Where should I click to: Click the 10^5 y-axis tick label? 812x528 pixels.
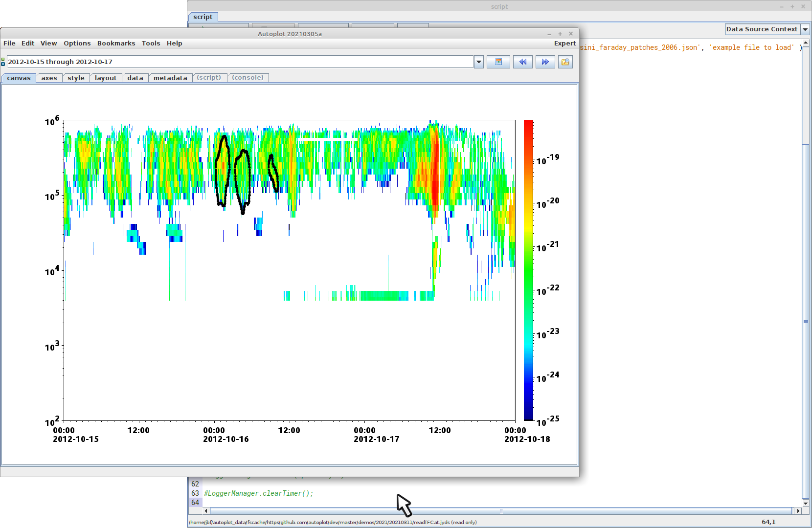click(x=52, y=196)
